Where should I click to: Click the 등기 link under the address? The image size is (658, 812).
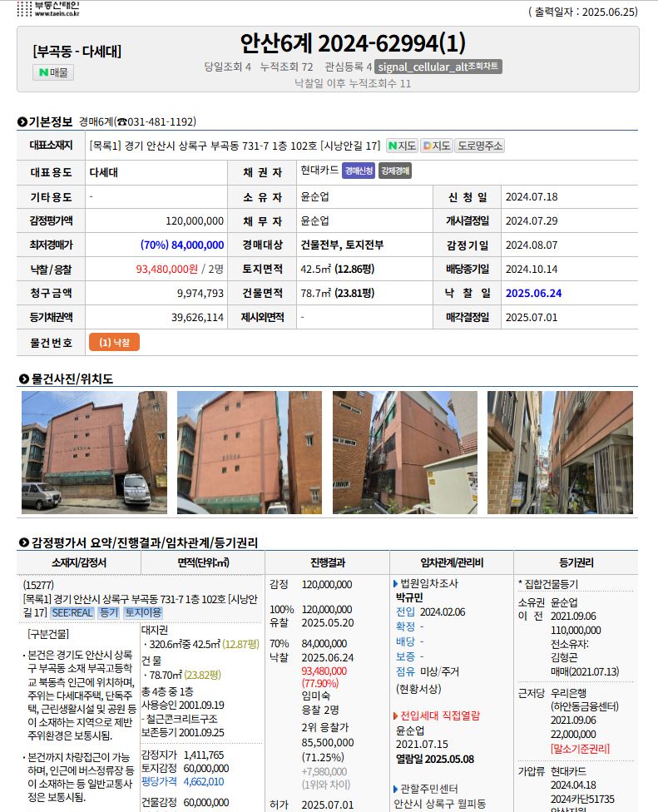point(109,612)
